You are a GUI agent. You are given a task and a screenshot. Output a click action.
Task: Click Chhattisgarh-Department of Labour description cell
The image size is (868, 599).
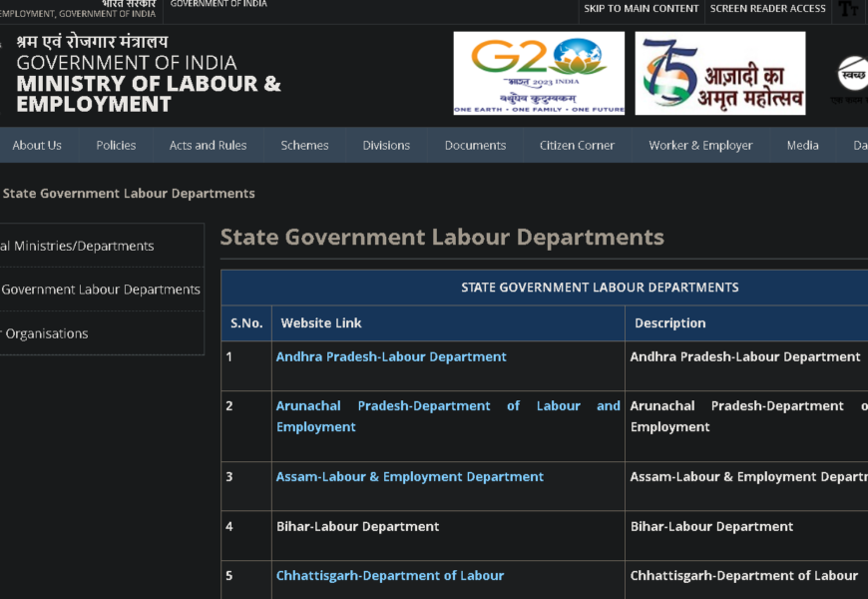click(746, 580)
